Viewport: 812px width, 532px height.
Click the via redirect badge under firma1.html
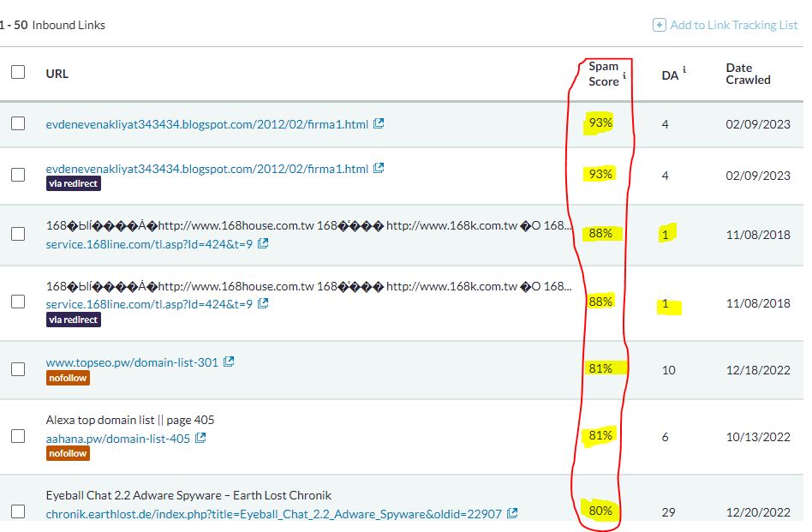(73, 182)
